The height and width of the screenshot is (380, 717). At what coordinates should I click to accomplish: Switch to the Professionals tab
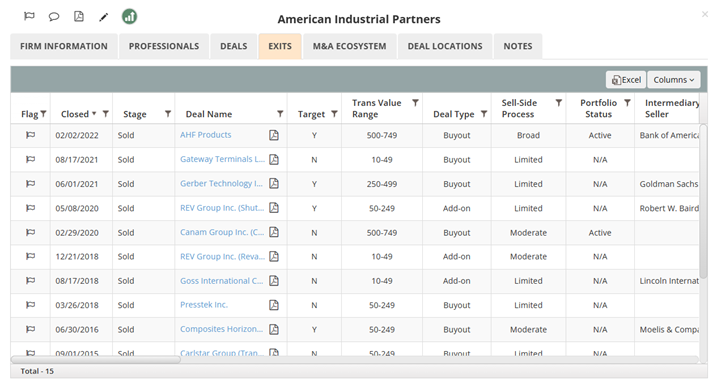(x=164, y=46)
